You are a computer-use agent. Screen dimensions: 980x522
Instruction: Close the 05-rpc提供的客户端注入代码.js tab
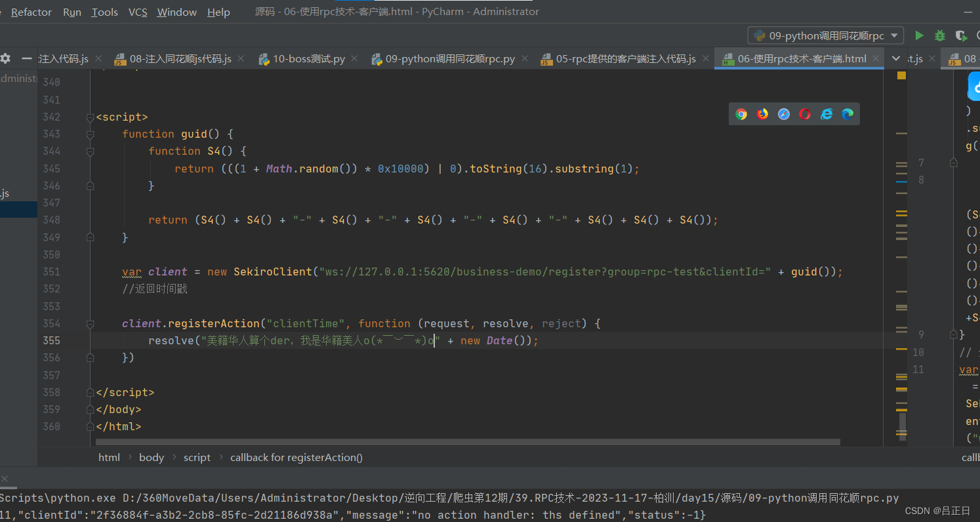pyautogui.click(x=705, y=58)
